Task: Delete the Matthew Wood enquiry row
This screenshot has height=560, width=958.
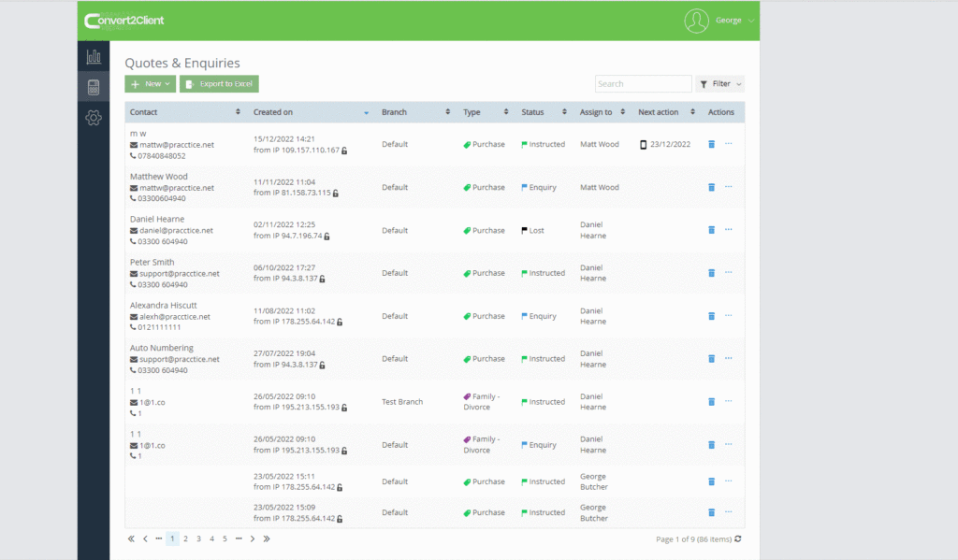Action: point(711,188)
